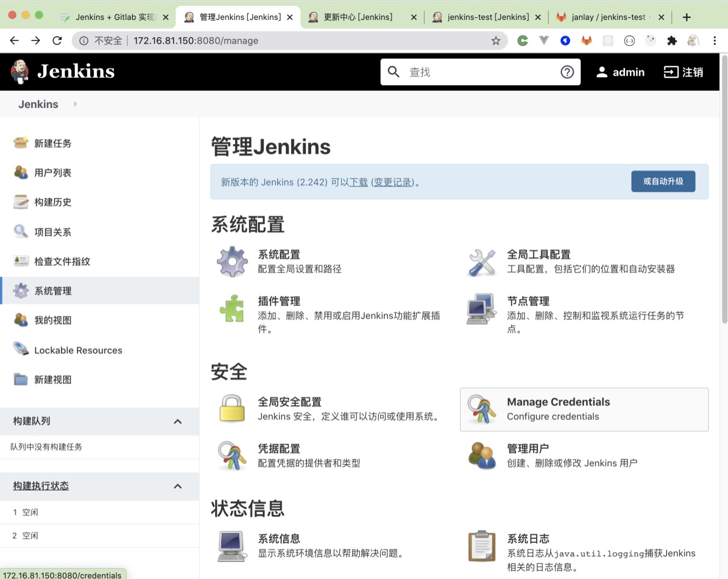
Task: Click the search help question mark icon
Action: [567, 72]
